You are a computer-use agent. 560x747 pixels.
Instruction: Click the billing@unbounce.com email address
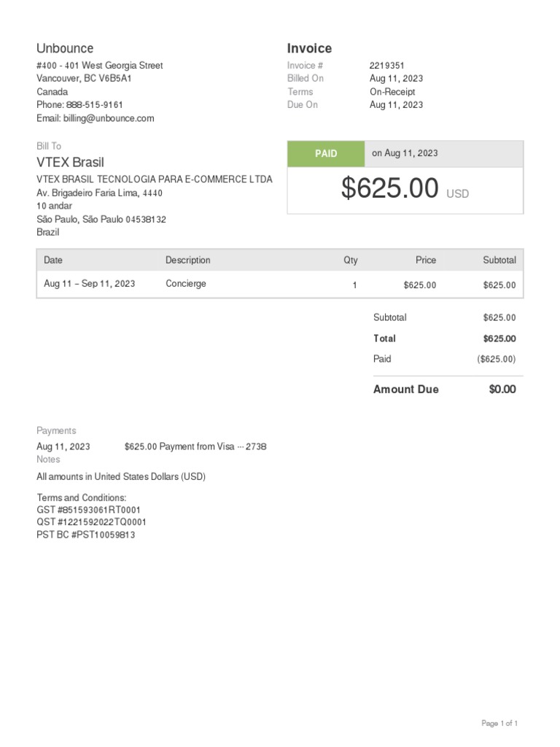click(x=109, y=118)
